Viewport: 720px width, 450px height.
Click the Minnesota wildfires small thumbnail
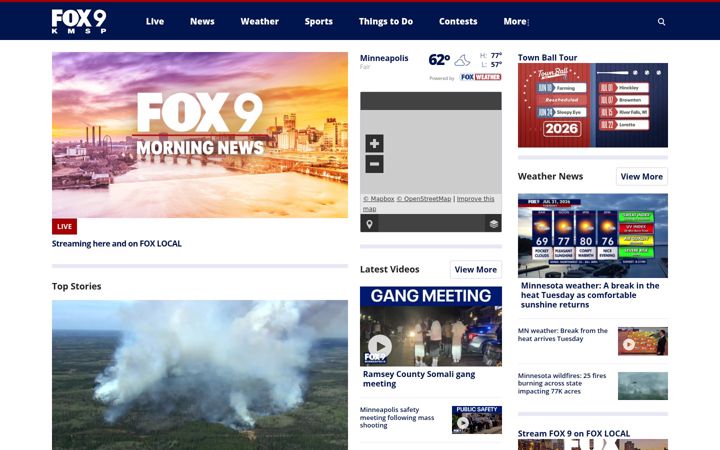pyautogui.click(x=642, y=386)
